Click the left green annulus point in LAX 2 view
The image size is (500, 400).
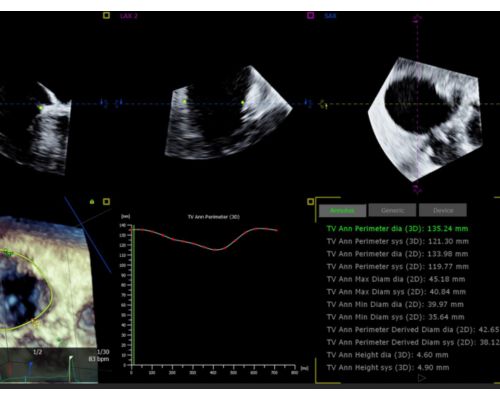(184, 101)
